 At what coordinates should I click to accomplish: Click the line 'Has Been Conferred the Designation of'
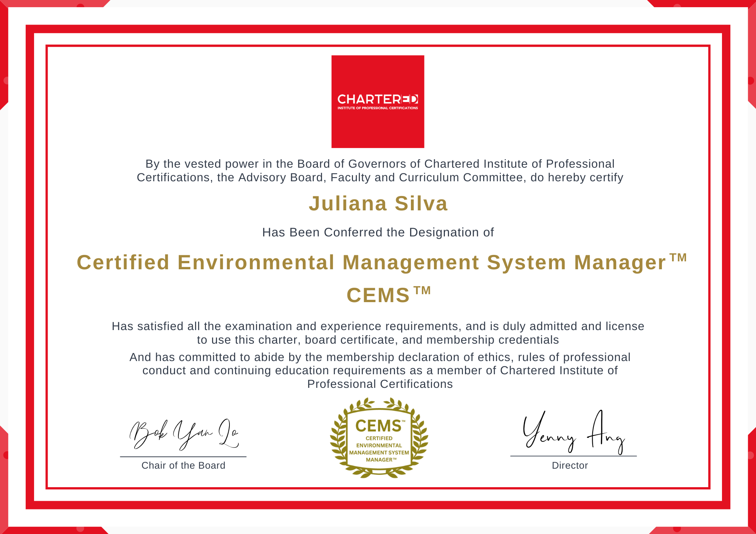378,232
